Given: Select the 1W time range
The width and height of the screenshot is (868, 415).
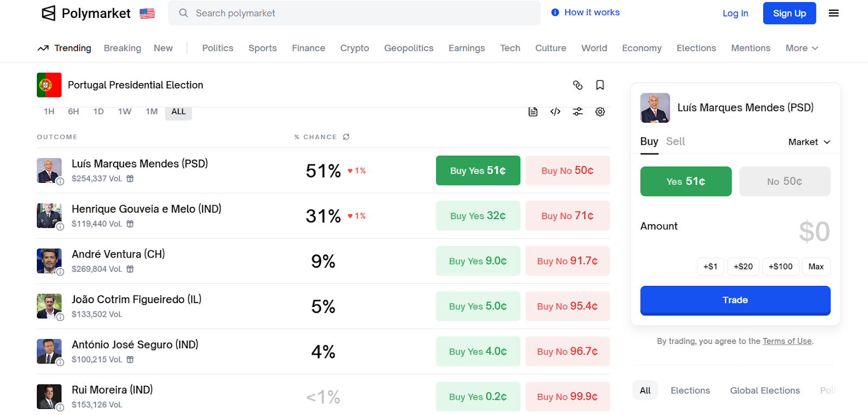Looking at the screenshot, I should 125,112.
